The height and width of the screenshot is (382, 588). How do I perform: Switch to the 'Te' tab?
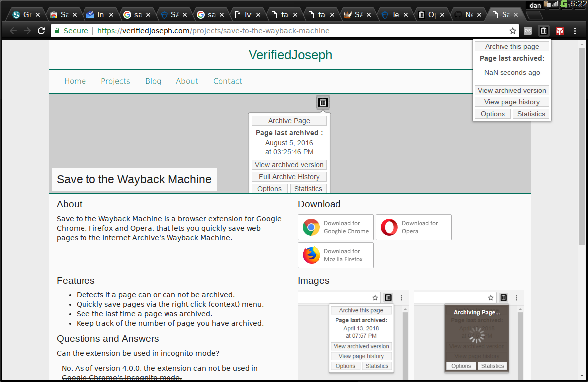pos(394,14)
